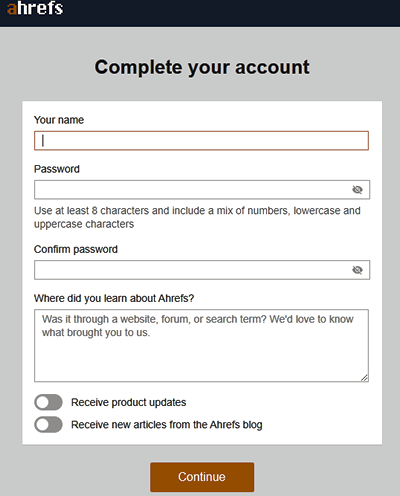Select the 'Your name' field label

tap(59, 120)
